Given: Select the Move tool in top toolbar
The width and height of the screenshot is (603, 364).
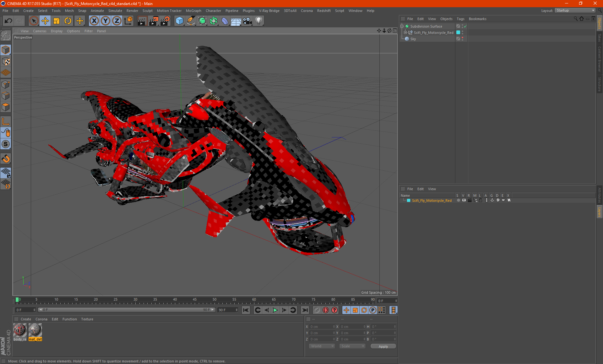Looking at the screenshot, I should point(45,21).
